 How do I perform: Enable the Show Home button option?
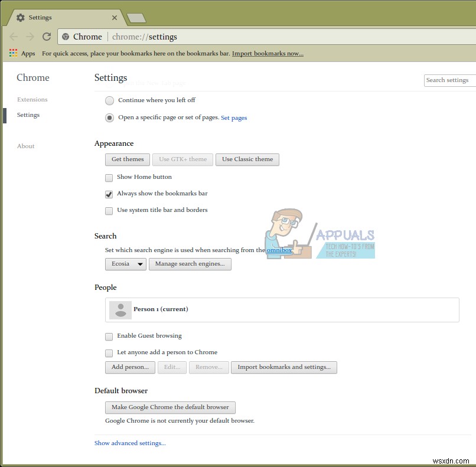tap(109, 177)
